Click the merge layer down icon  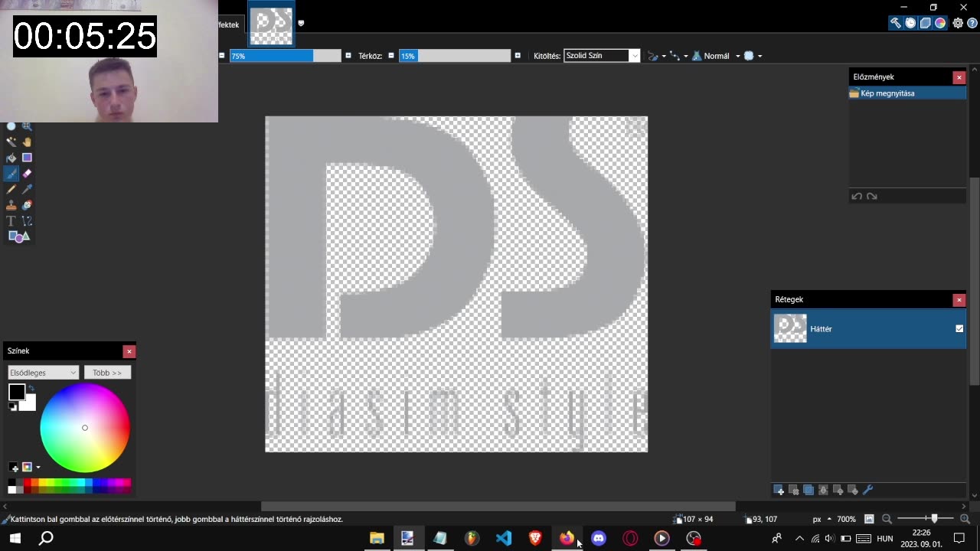pyautogui.click(x=823, y=490)
